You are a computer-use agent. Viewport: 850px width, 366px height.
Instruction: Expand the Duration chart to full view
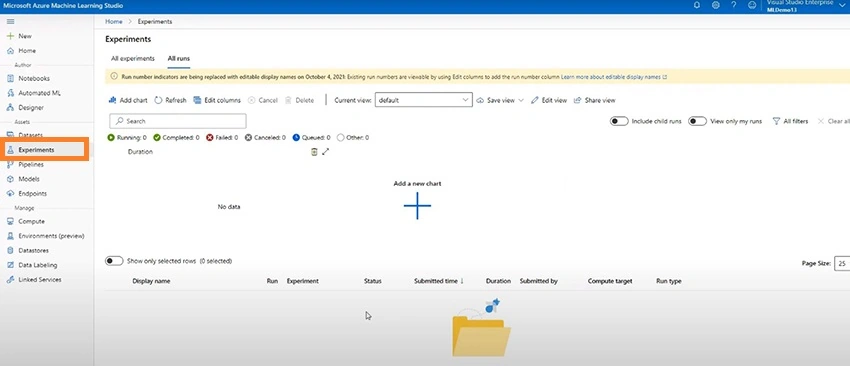(x=325, y=152)
